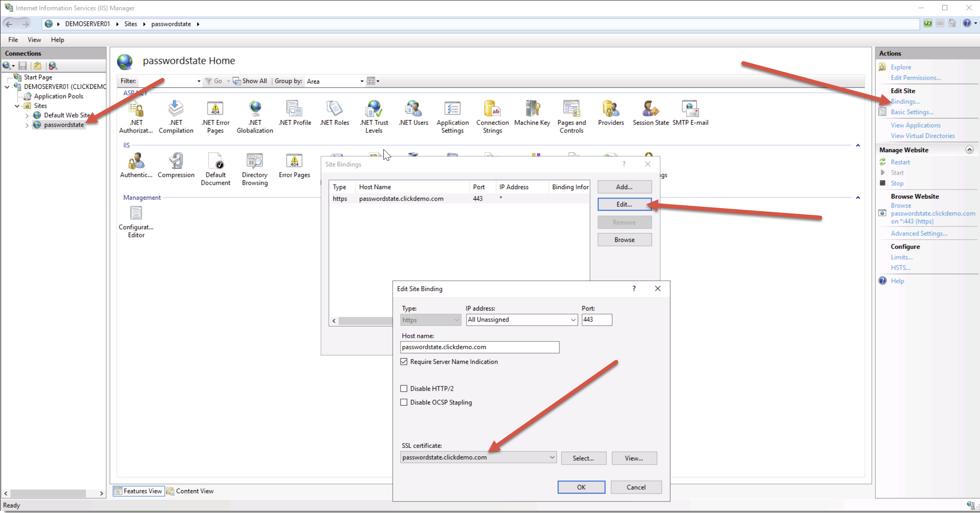980x513 pixels.
Task: Open the View menu
Action: [34, 40]
